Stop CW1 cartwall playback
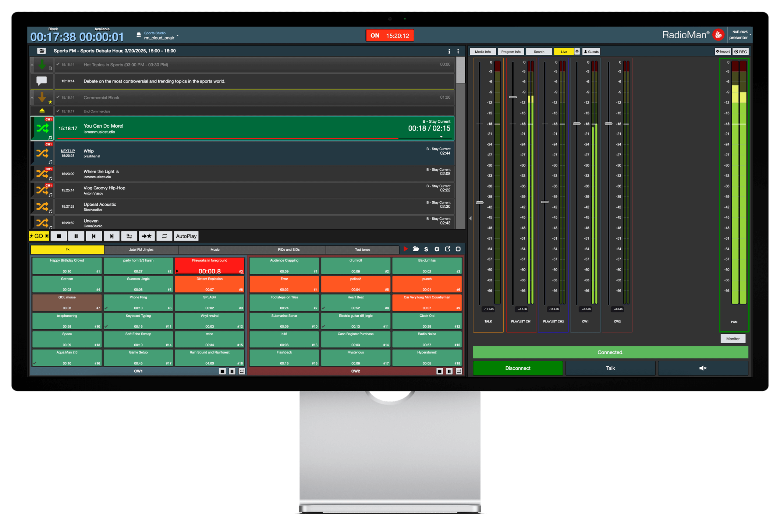Image resolution: width=780 pixels, height=532 pixels. pyautogui.click(x=222, y=371)
